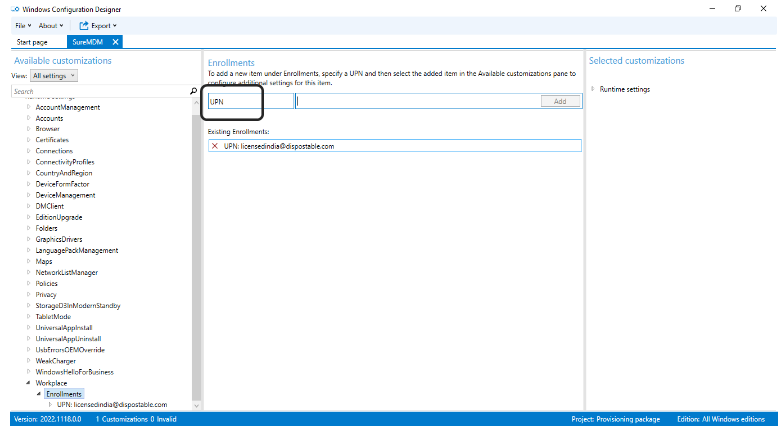Select DMClient in the tree
Screen dimensions: 779x428
50,206
